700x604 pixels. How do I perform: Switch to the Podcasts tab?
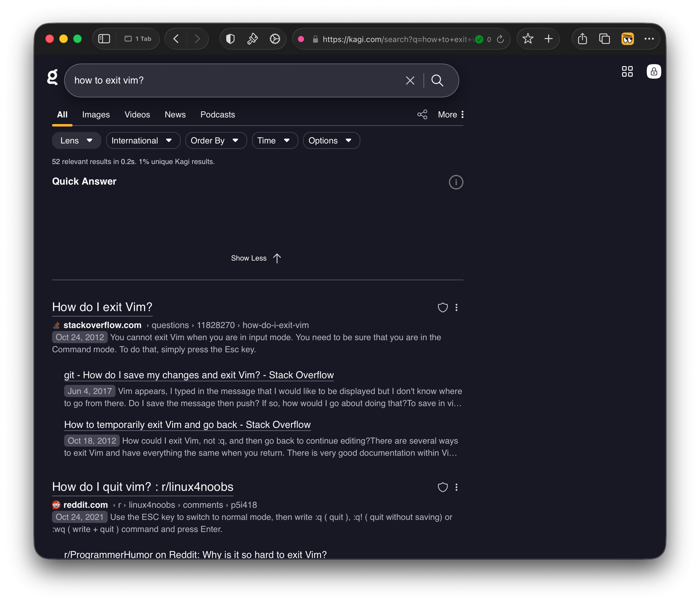218,115
